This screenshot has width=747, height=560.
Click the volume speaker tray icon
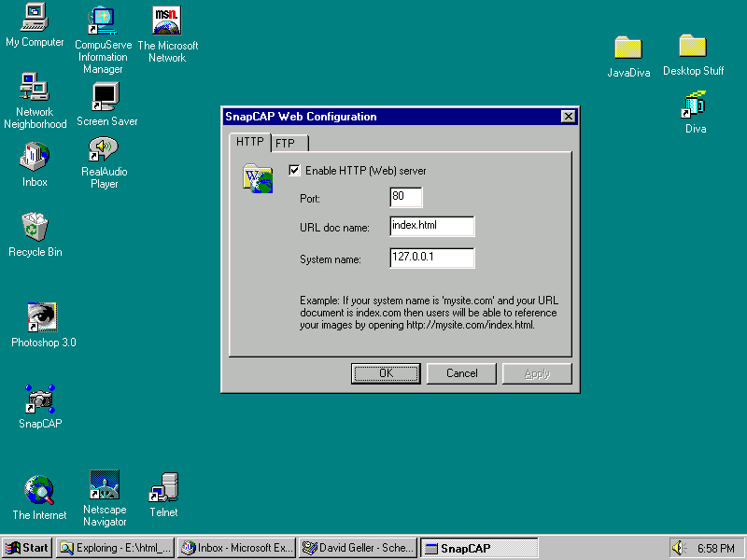pyautogui.click(x=679, y=548)
